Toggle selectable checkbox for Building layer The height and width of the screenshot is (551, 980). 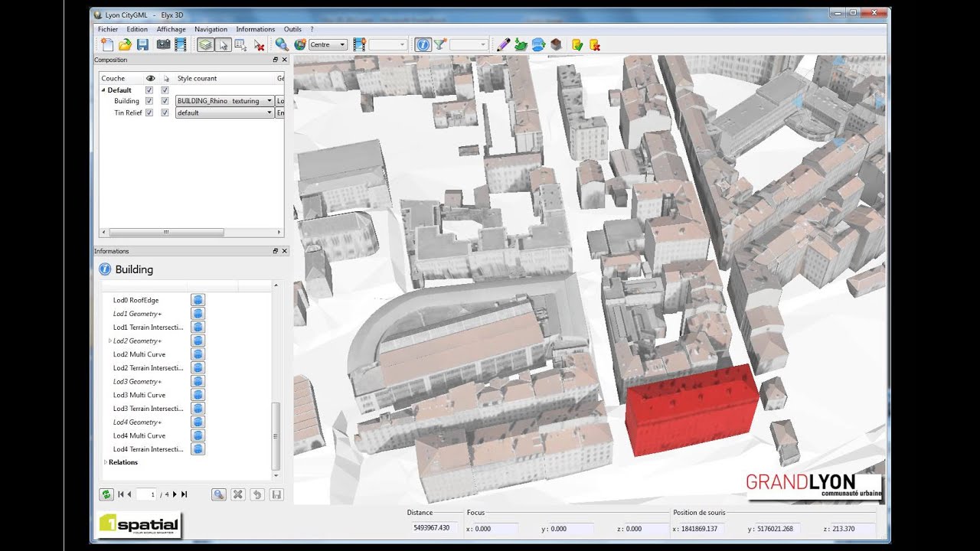click(165, 101)
